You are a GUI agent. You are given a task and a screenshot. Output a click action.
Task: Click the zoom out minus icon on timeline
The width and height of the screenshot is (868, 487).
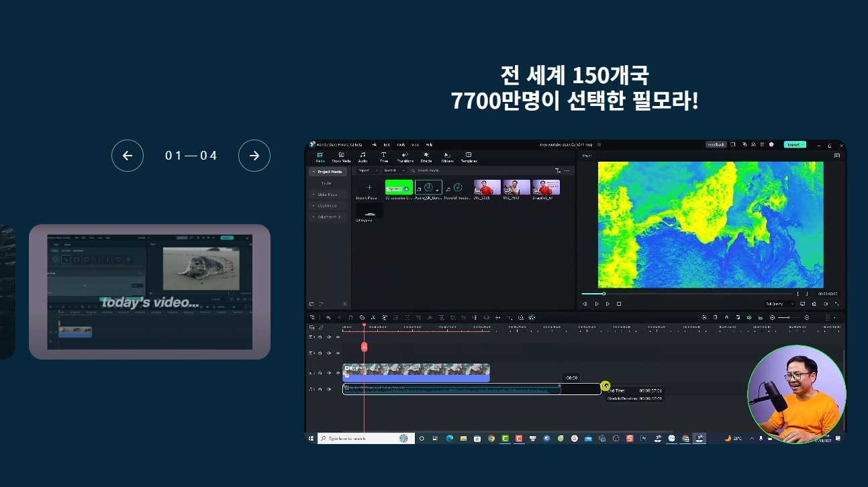(772, 317)
